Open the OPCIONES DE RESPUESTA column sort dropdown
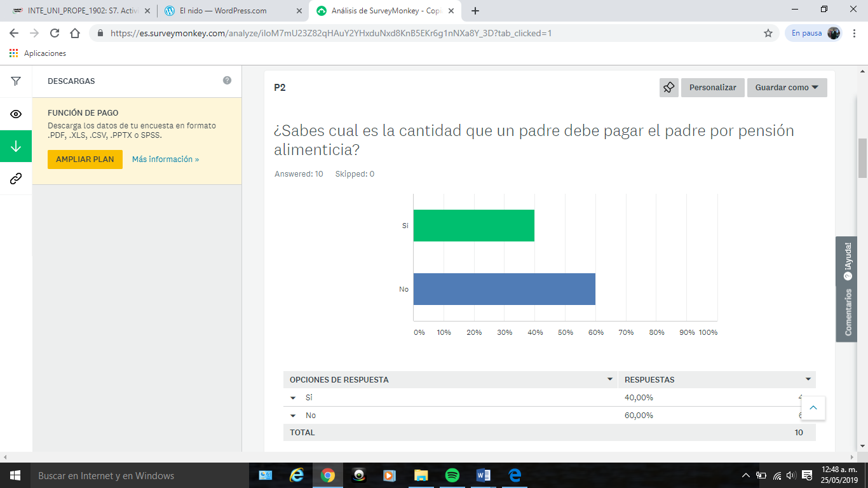The image size is (868, 488). click(x=610, y=379)
